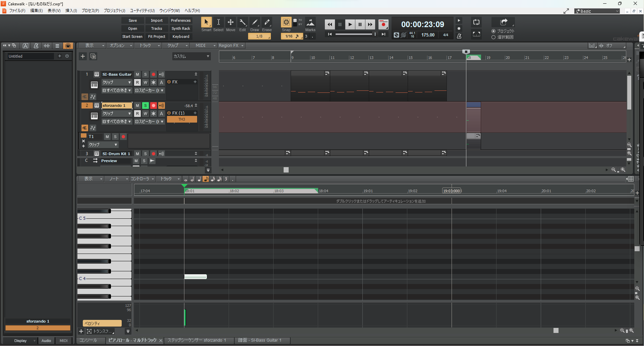Arm record on SI-Bass Guitar track
The image size is (644, 346).
point(154,74)
